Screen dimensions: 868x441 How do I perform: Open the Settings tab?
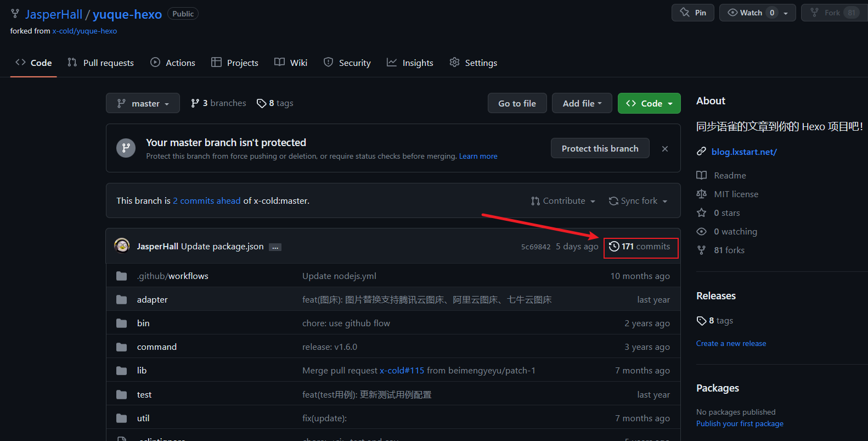[474, 63]
